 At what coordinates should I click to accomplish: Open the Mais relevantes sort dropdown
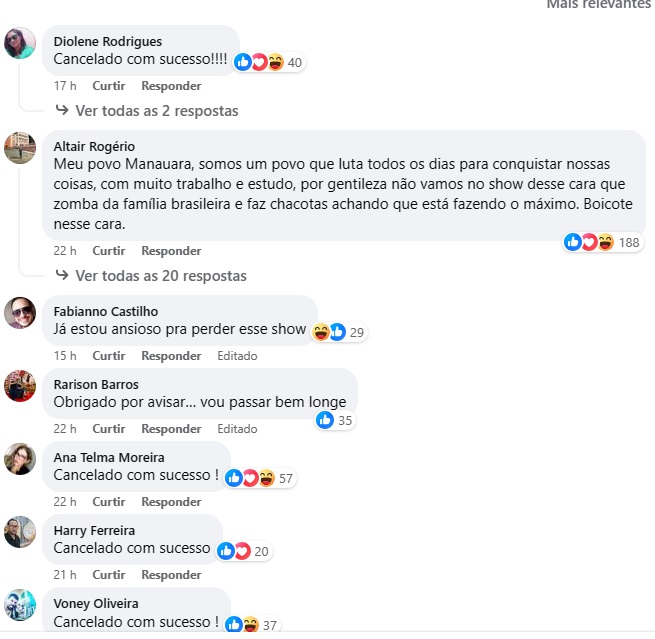[x=600, y=4]
